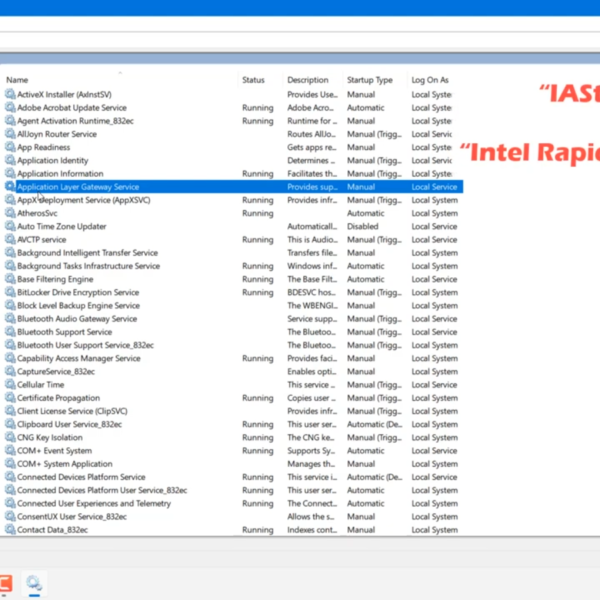Image resolution: width=600 pixels, height=600 pixels.
Task: Click the gear icon next to AtherosSvc
Action: (10, 213)
